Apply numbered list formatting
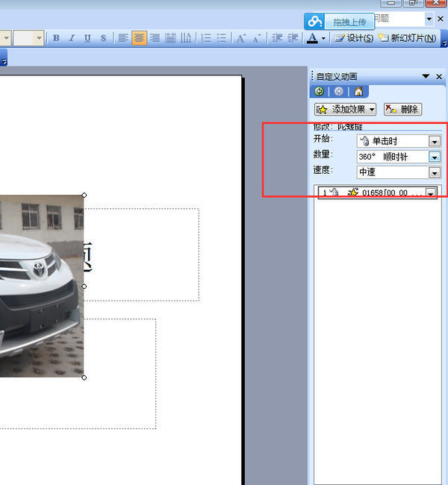Image resolution: width=448 pixels, height=485 pixels. coord(205,38)
